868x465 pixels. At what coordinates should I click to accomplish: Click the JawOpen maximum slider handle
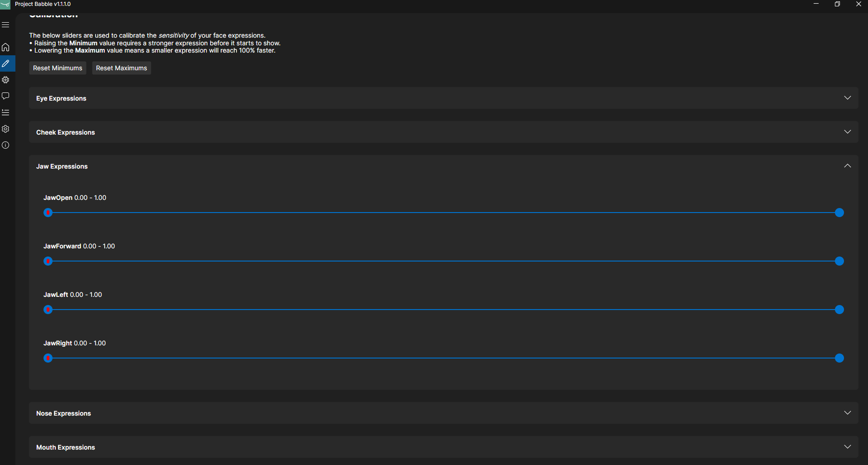tap(839, 213)
